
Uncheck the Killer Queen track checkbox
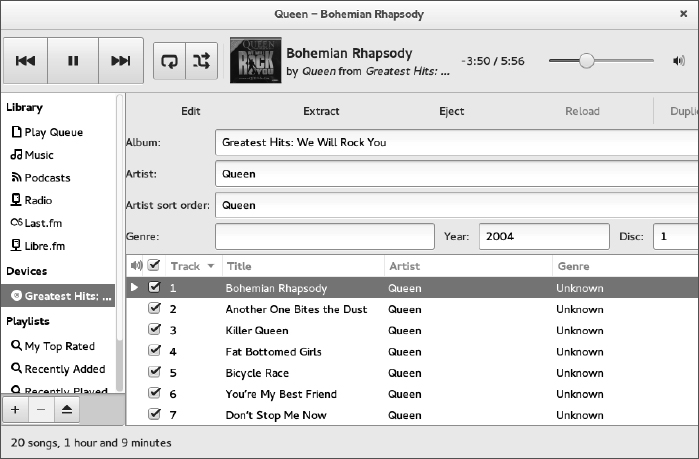tap(154, 330)
